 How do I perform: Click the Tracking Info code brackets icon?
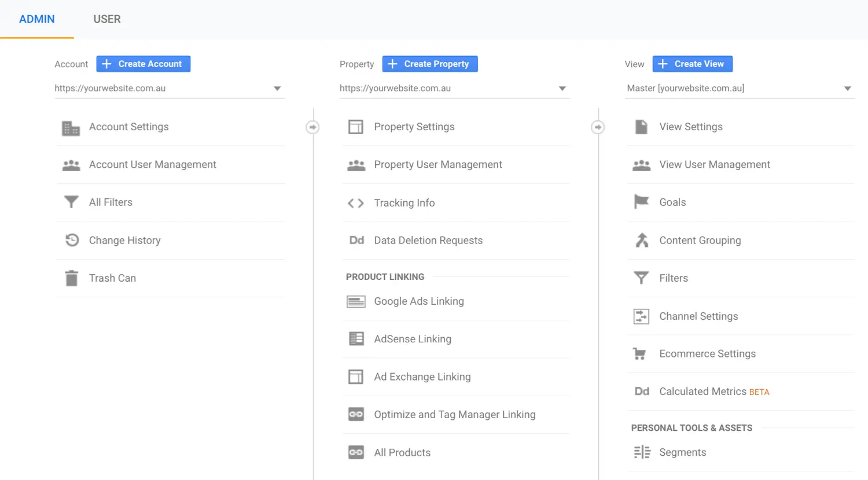356,203
